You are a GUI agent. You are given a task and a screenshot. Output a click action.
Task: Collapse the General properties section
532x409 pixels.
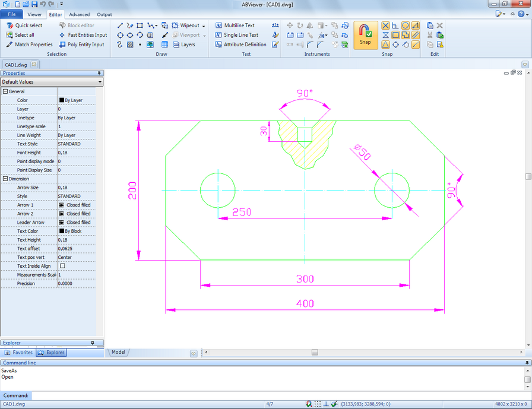point(5,91)
